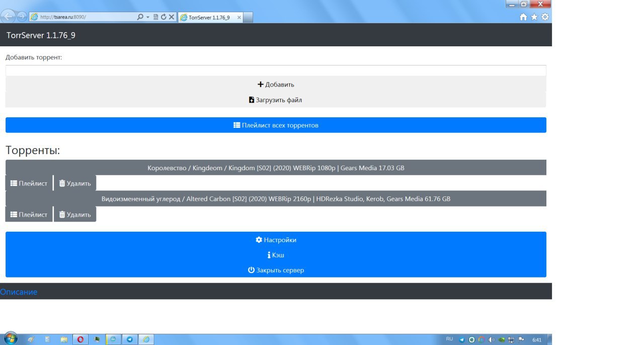This screenshot has width=644, height=345.
Task: Click the Telegram tray icon
Action: point(462,340)
